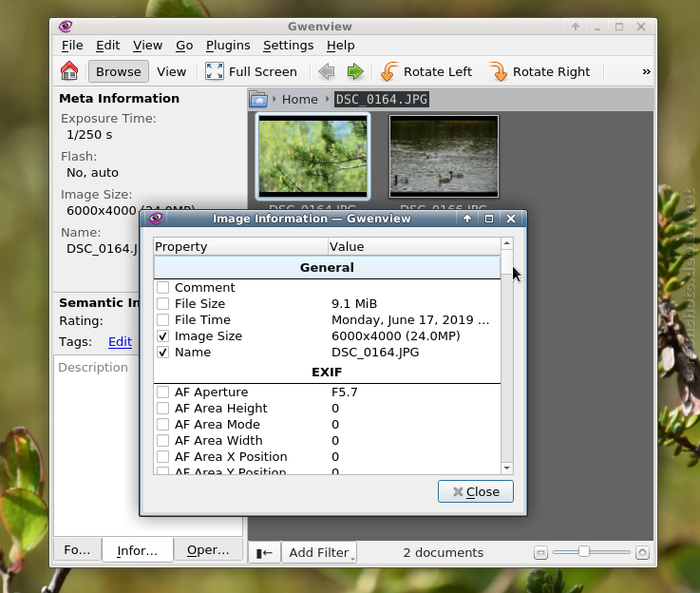Image resolution: width=700 pixels, height=593 pixels.
Task: Go to previous image arrow
Action: 327,71
